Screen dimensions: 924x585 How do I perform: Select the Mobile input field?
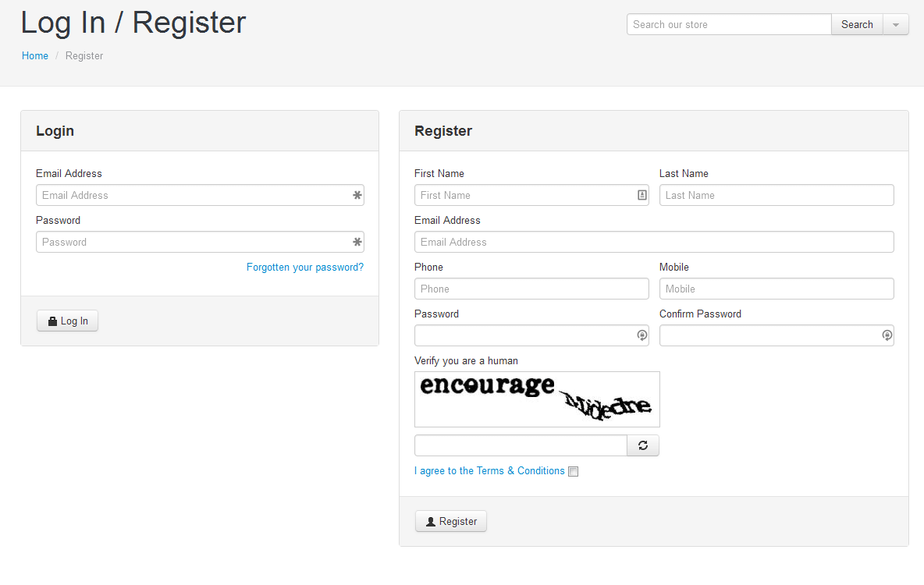tap(777, 289)
